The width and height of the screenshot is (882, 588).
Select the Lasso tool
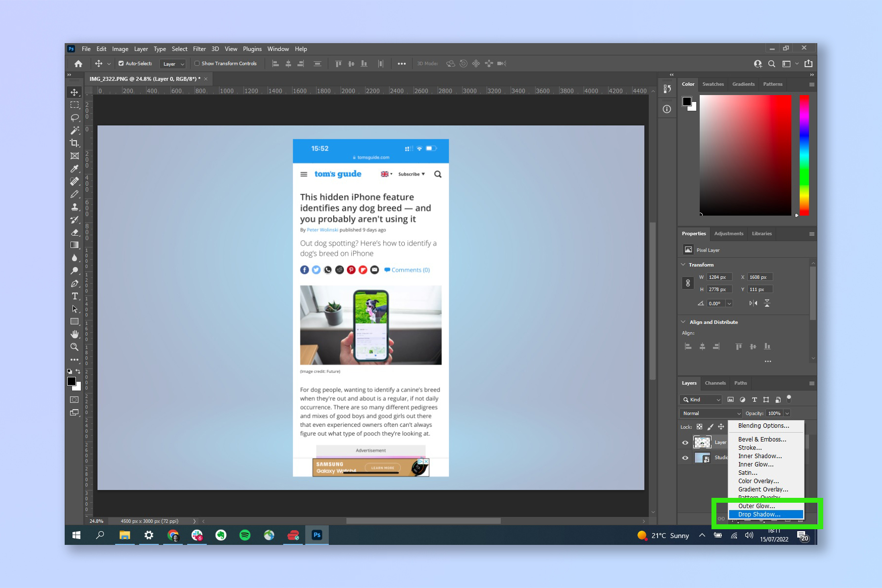(74, 118)
